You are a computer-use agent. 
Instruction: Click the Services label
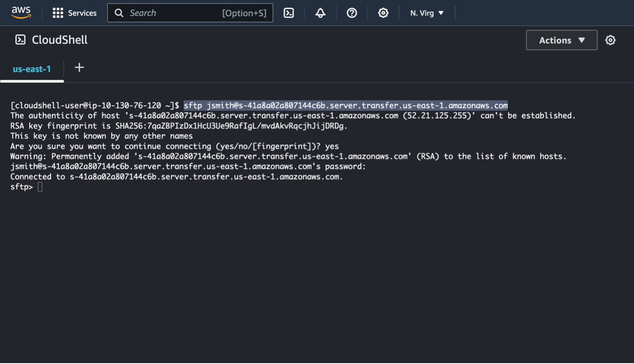(x=82, y=13)
